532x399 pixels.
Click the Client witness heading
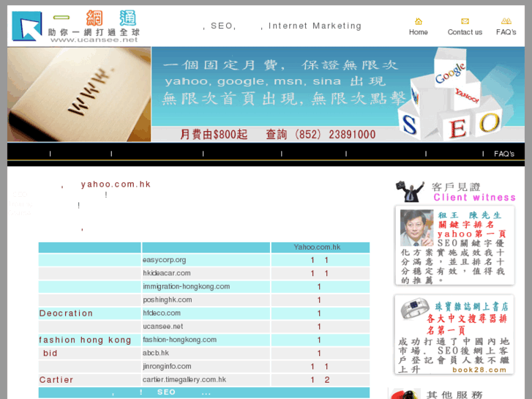(474, 197)
